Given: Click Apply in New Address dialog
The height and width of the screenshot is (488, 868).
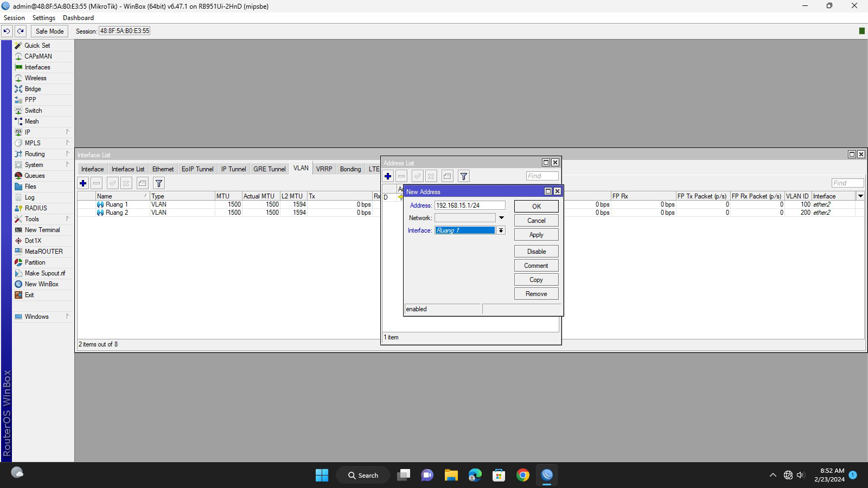Looking at the screenshot, I should coord(536,235).
